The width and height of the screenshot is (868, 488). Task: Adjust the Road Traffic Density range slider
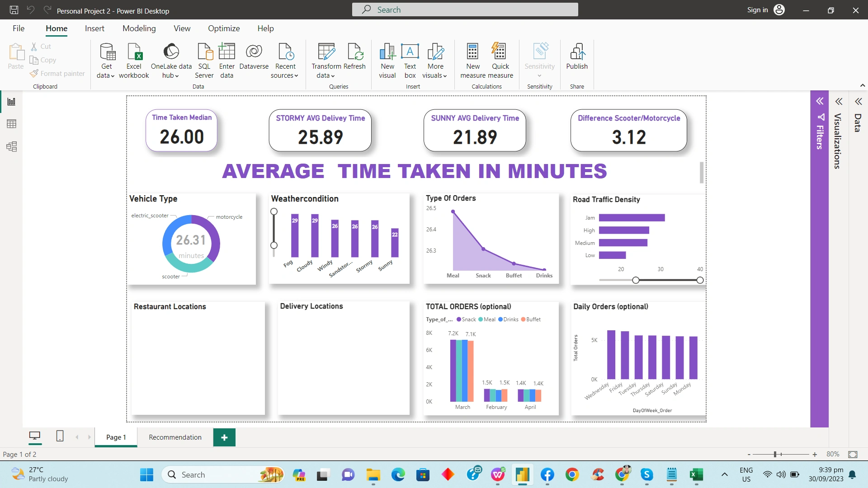point(636,280)
